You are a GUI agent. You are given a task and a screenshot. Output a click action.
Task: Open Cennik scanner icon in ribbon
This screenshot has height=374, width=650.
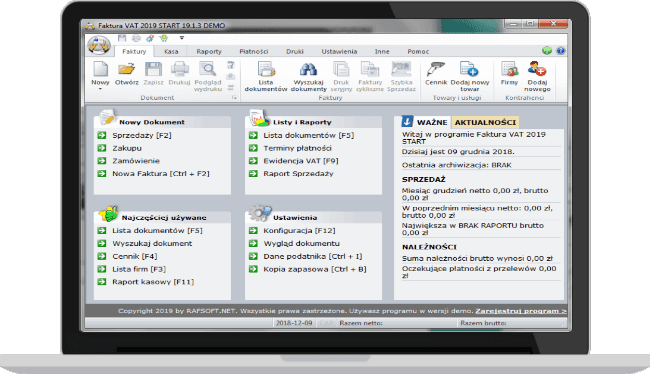[436, 69]
